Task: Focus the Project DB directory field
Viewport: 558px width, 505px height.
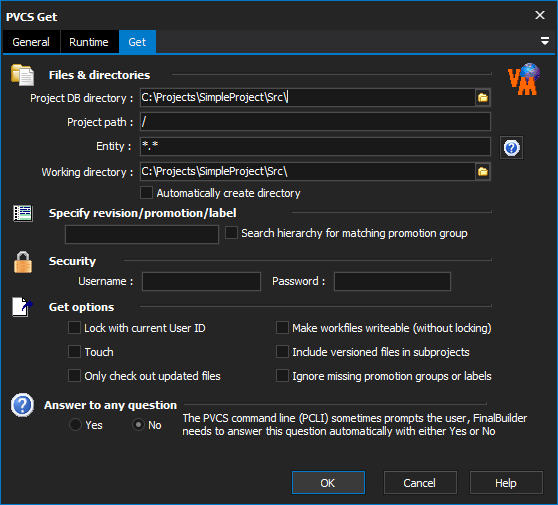Action: [x=307, y=98]
